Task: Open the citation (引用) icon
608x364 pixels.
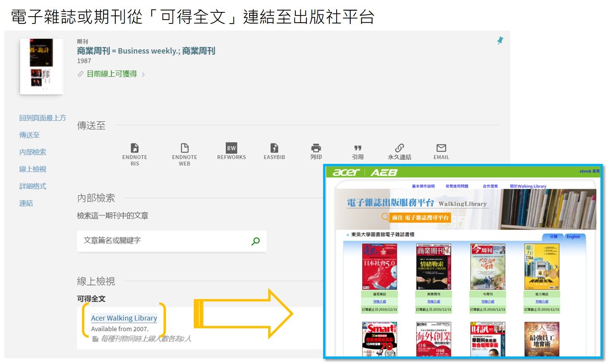Action: 358,148
